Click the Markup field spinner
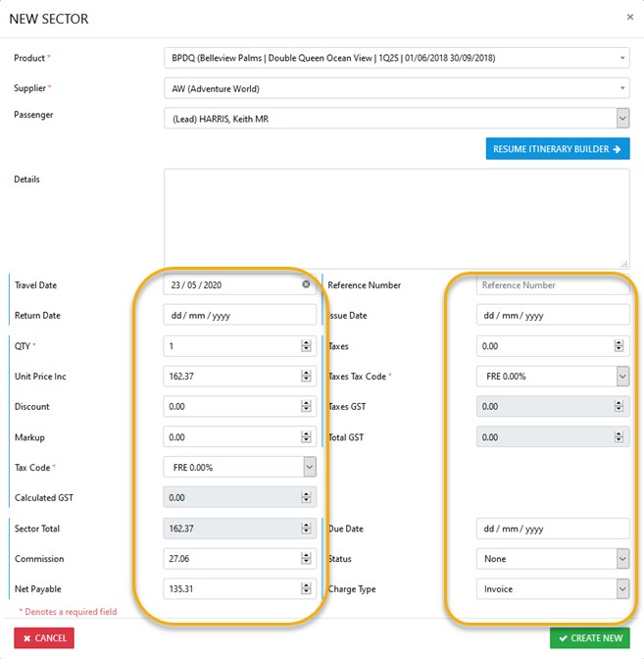Viewport: 644px width, 659px height. click(307, 436)
